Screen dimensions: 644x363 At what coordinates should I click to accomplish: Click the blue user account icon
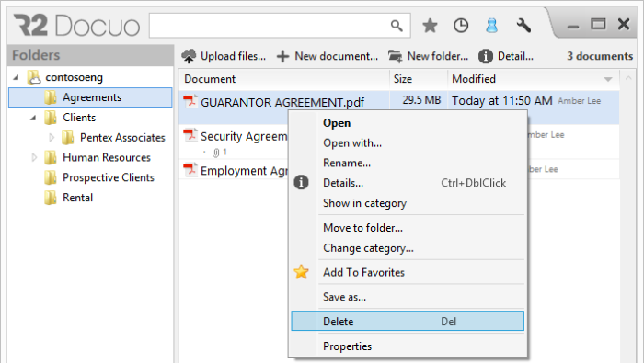[491, 26]
